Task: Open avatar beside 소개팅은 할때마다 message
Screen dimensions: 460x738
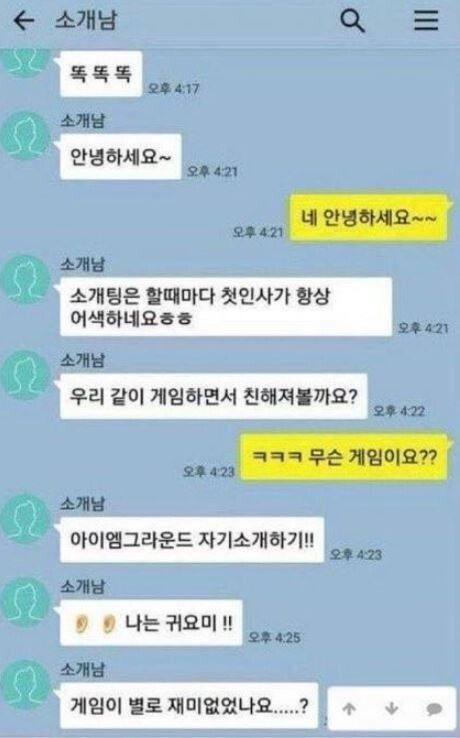Action: 26,280
